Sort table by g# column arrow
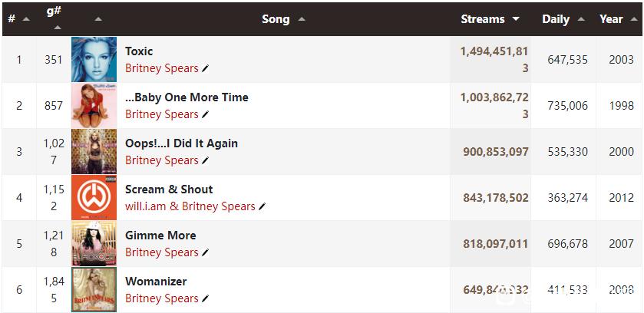 click(x=58, y=28)
